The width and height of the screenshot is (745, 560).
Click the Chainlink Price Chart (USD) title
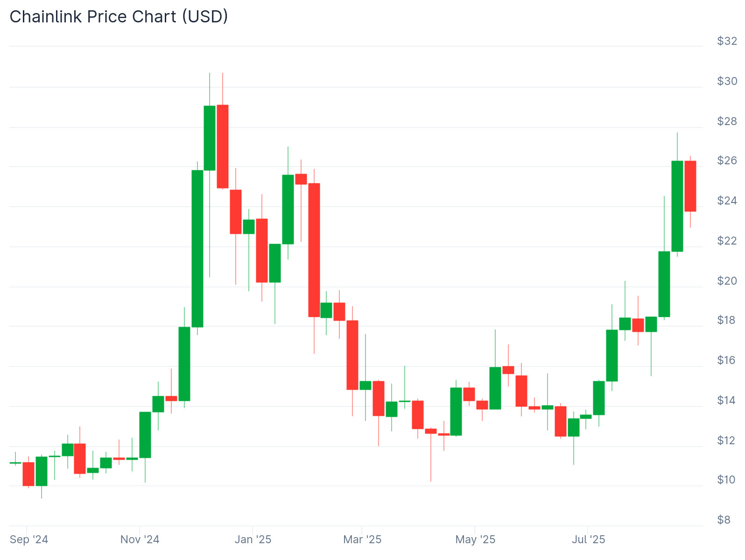[x=119, y=17]
